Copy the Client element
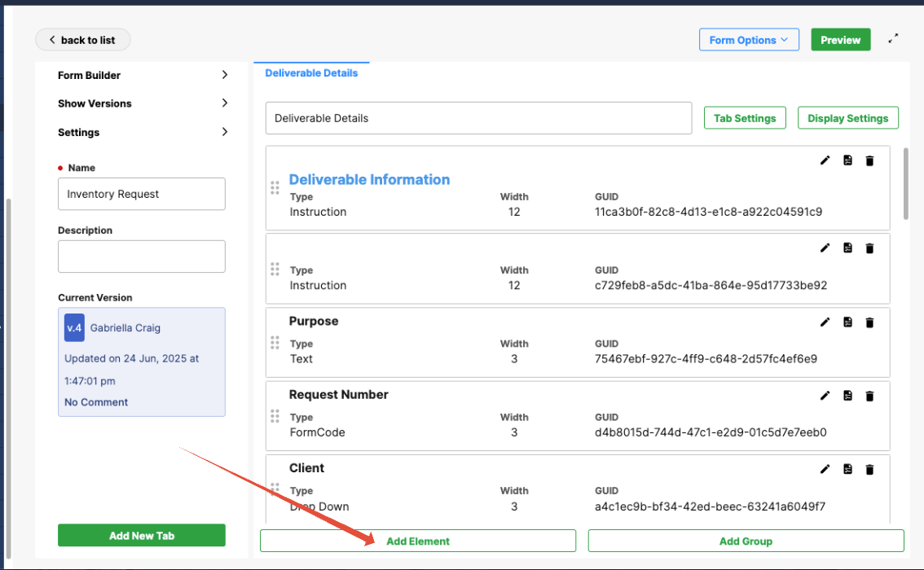This screenshot has width=924, height=570. tap(847, 469)
